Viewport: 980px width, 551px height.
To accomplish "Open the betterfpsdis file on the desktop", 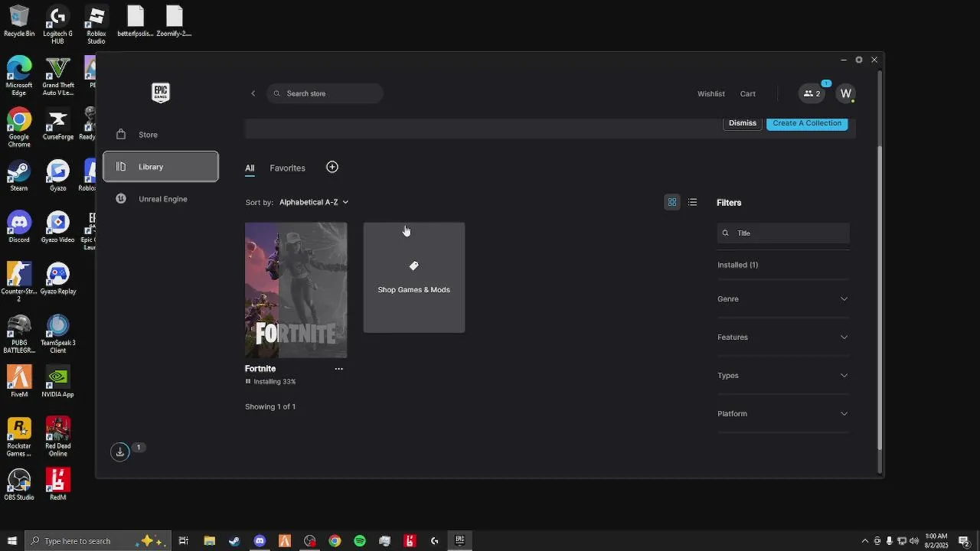I will tap(135, 21).
